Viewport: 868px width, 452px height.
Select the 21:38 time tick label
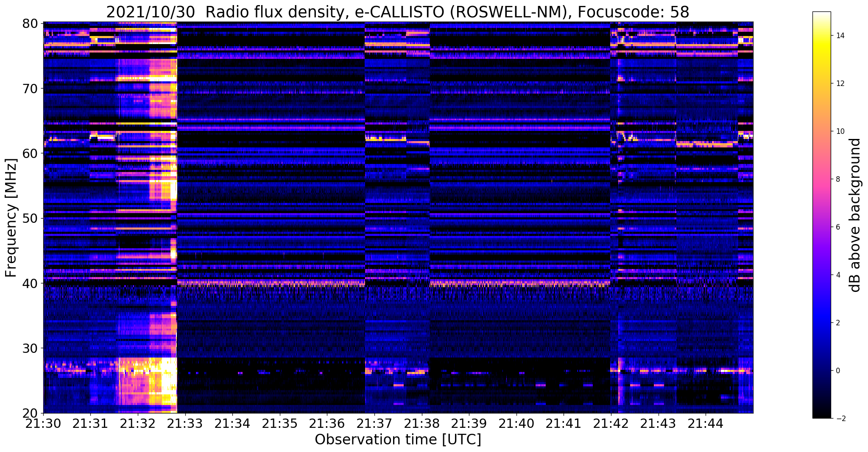(421, 423)
